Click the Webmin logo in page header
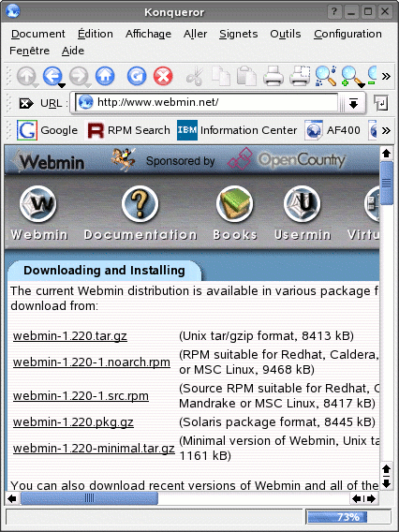 (x=48, y=161)
